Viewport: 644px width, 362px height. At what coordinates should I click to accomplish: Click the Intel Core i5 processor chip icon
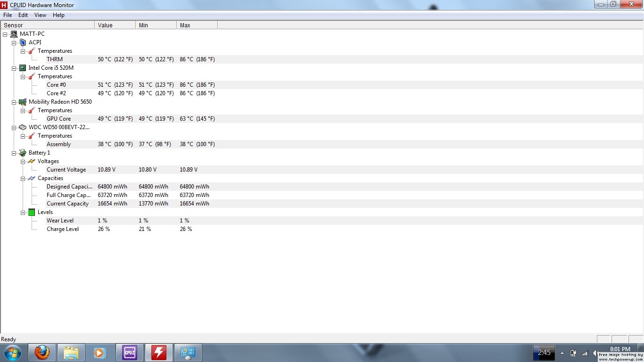pyautogui.click(x=23, y=68)
